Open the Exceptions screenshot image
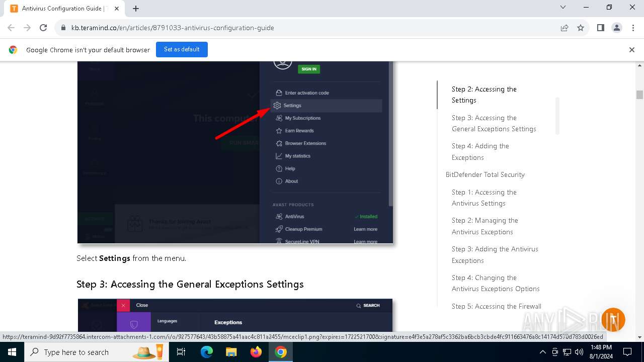644x362 pixels. click(x=235, y=315)
